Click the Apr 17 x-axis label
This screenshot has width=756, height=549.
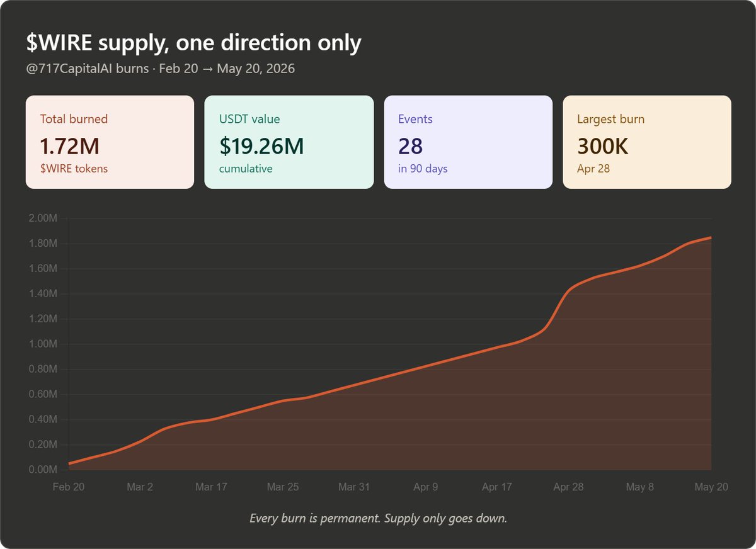pos(497,487)
